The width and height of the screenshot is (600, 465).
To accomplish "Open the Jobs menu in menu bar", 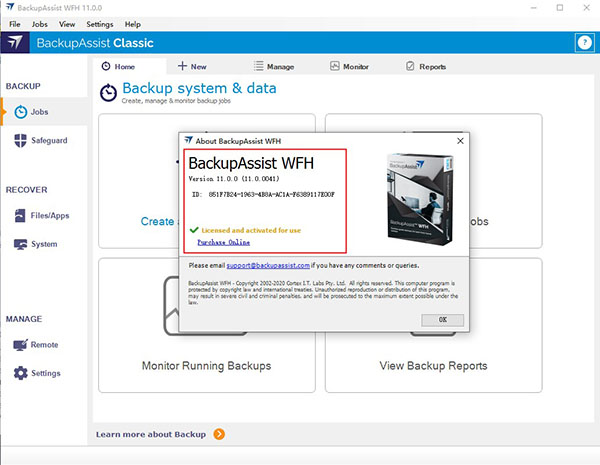I will tap(39, 23).
